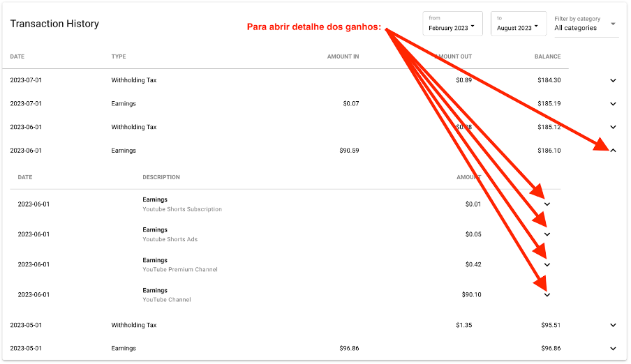631x364 pixels.
Task: Collapse the 2023-06-01 Earnings $90.59 row
Action: point(613,151)
